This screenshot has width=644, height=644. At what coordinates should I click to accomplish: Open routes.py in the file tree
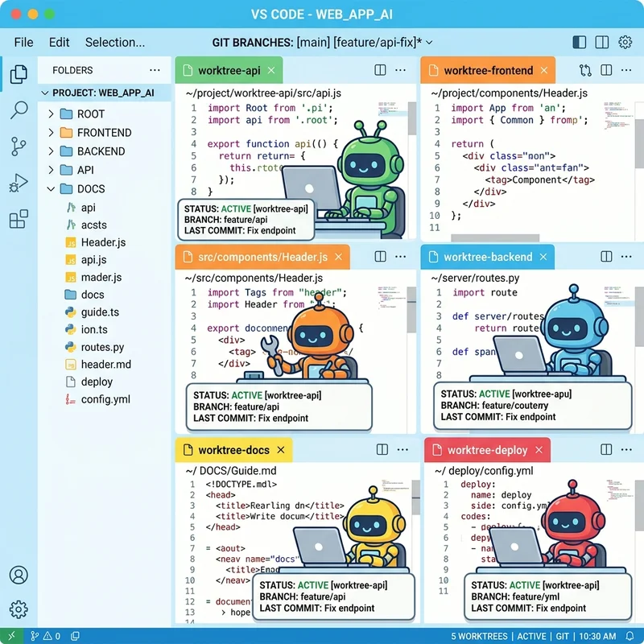pyautogui.click(x=102, y=347)
